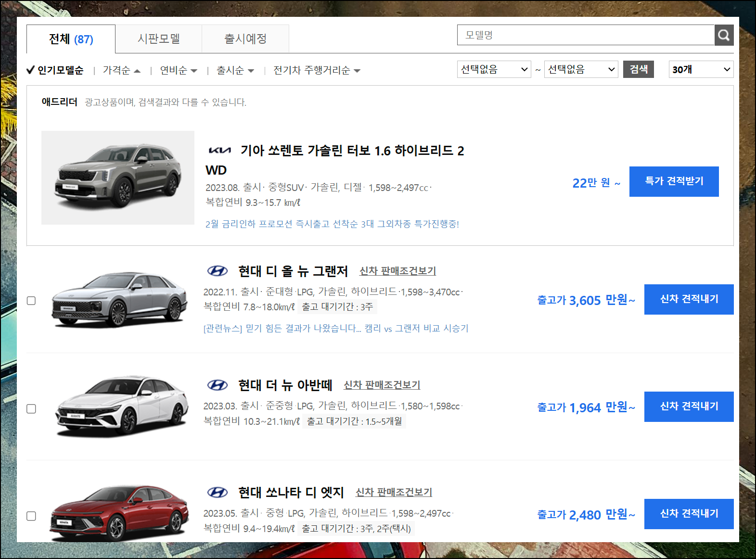This screenshot has width=756, height=559.
Task: Check the 그랜저 compare checkbox
Action: point(31,301)
